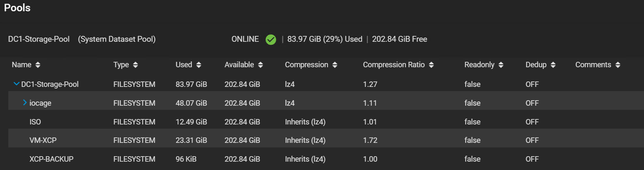The image size is (644, 170).
Task: Select the ISO dataset row
Action: [35, 122]
